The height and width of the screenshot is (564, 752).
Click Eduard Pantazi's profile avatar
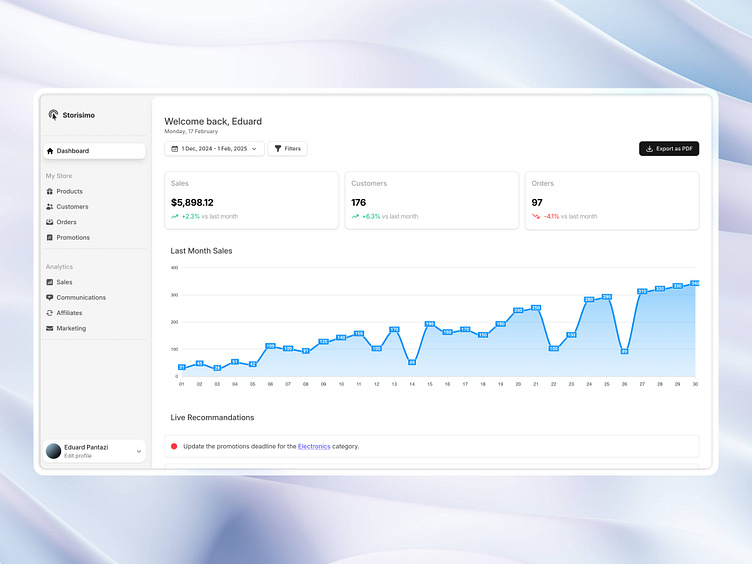[53, 451]
